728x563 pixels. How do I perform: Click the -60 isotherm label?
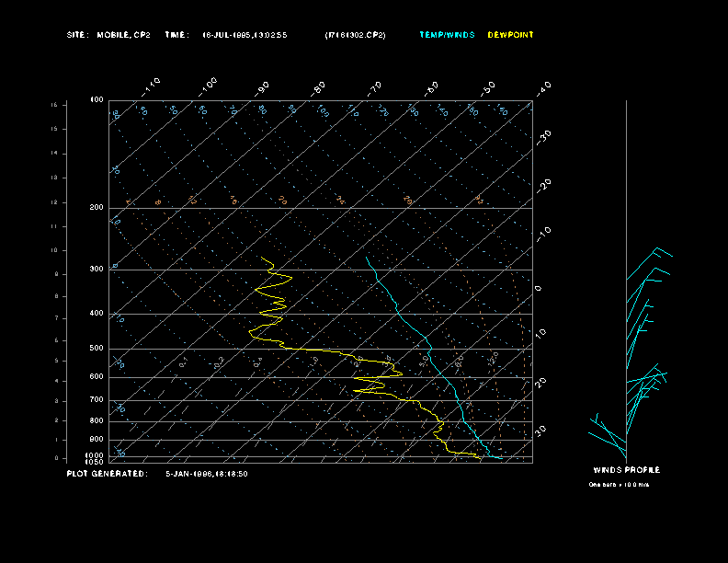click(x=431, y=88)
